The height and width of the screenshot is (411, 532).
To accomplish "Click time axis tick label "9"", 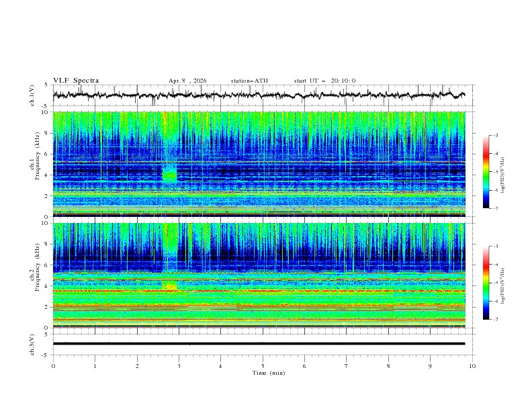I will click(x=430, y=366).
